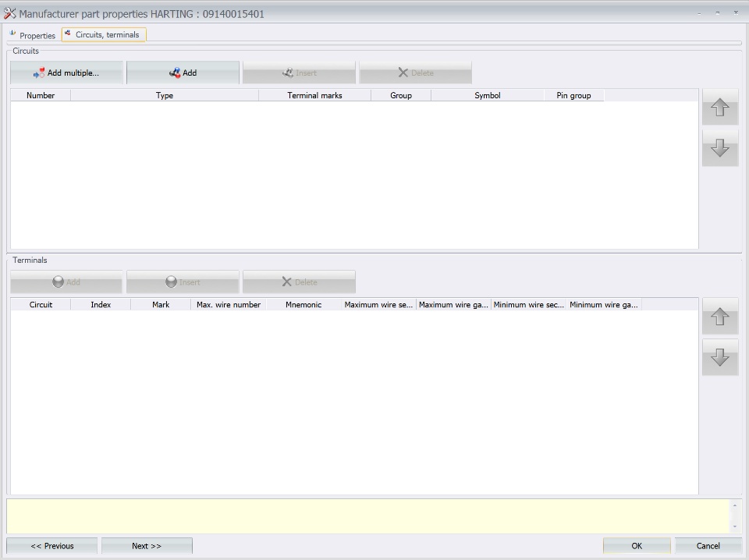Click the Delete button in Circuits
The height and width of the screenshot is (560, 749).
[x=416, y=73]
